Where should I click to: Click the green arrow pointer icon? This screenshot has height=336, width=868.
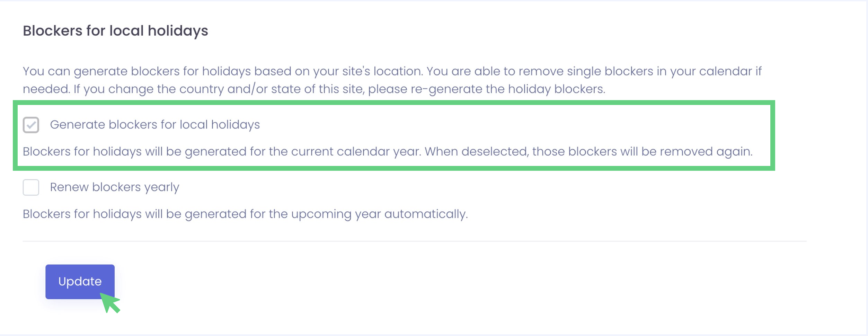(110, 302)
